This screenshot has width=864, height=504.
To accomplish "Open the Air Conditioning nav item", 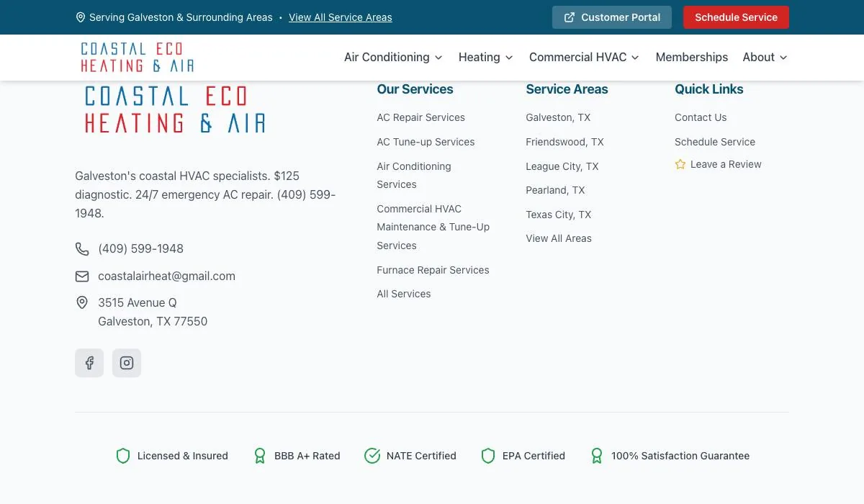I will click(x=393, y=57).
